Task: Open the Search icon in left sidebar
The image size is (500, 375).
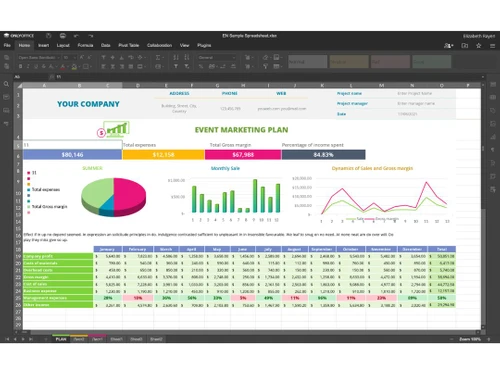Action: 6,84
